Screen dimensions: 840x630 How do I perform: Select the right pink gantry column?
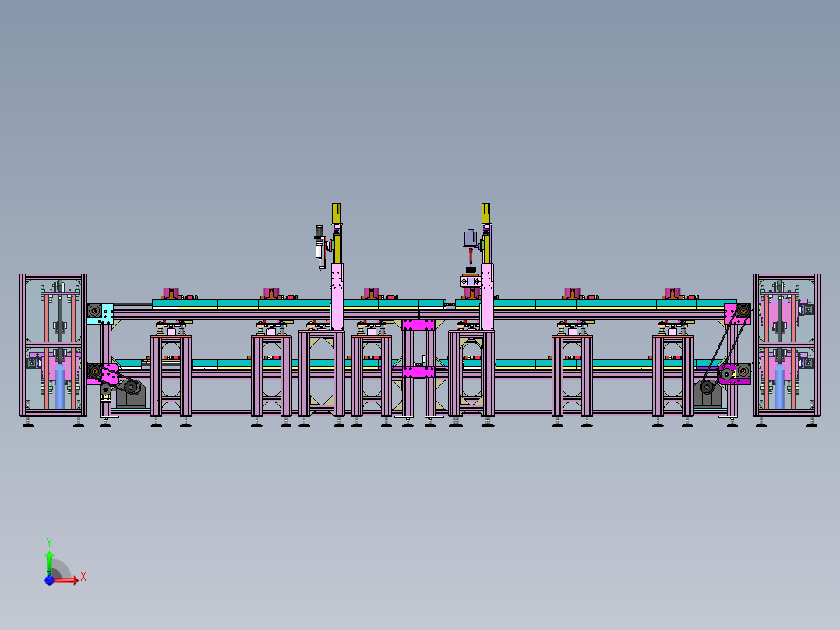click(487, 296)
